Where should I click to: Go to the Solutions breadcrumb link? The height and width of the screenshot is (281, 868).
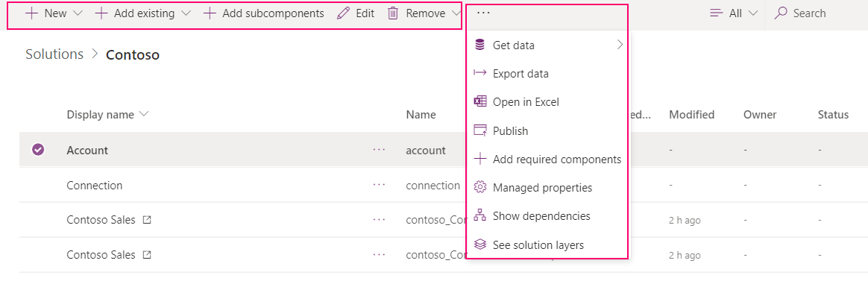pos(54,54)
